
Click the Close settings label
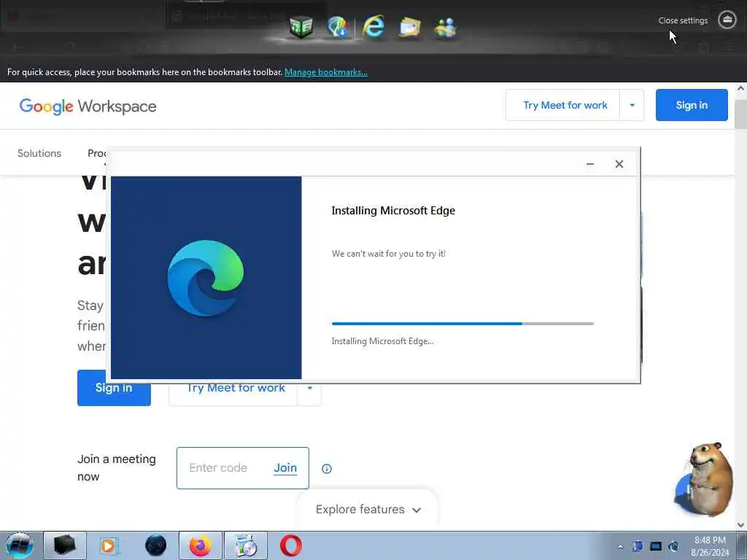click(683, 20)
